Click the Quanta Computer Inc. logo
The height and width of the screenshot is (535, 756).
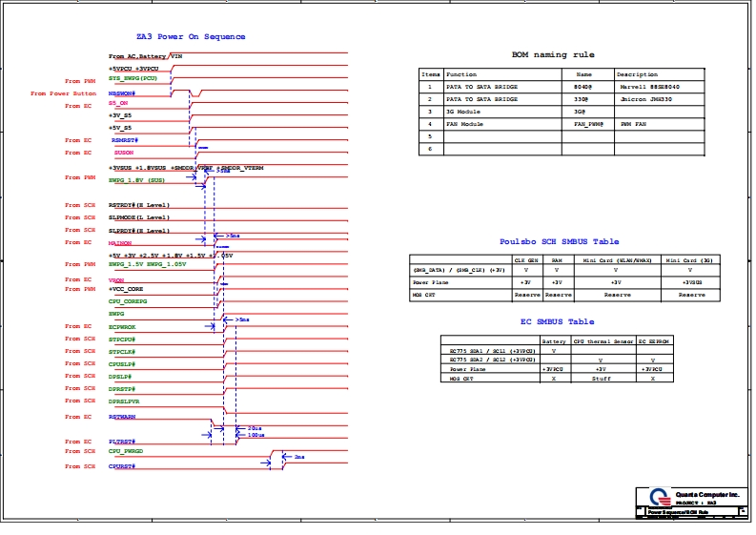pyautogui.click(x=659, y=497)
